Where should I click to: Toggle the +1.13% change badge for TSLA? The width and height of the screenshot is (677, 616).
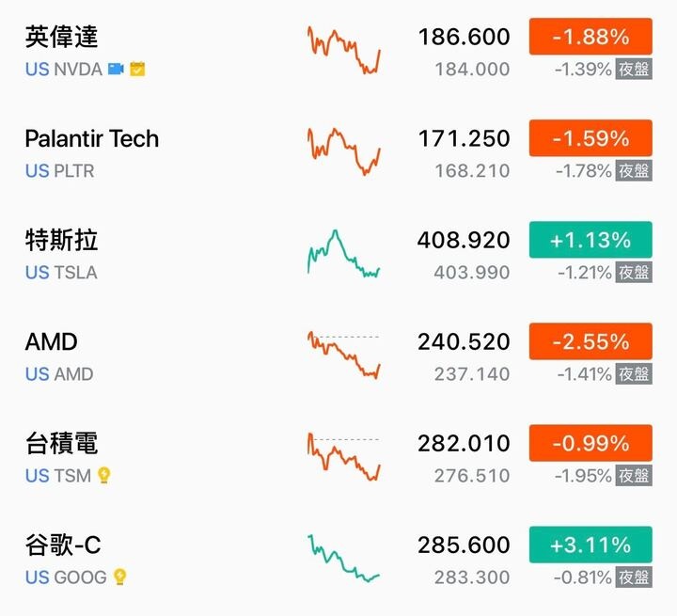click(590, 240)
